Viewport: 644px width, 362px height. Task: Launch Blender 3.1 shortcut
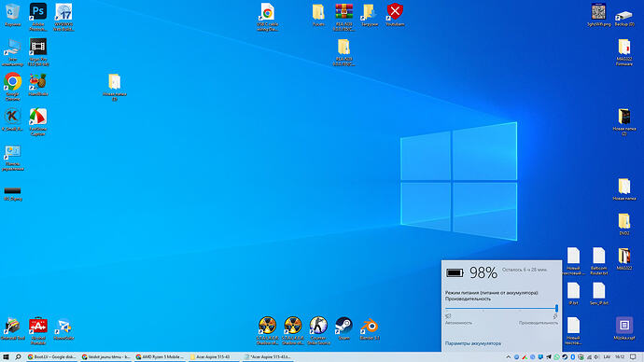370,328
